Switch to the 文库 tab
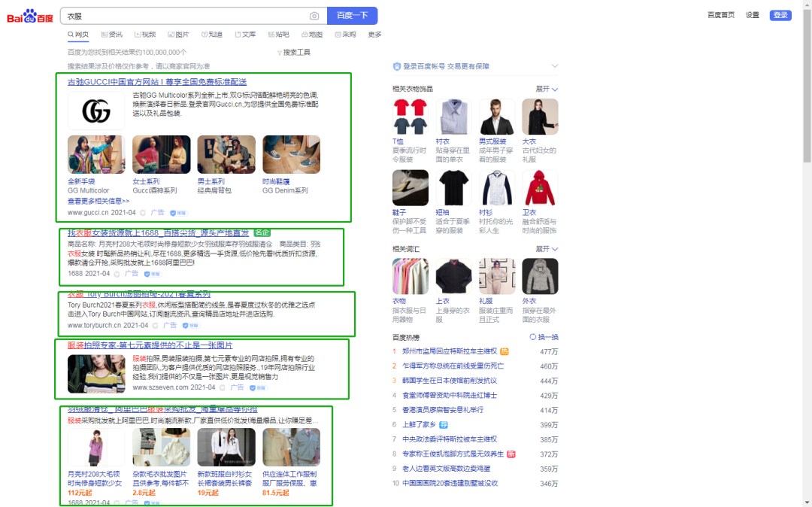The height and width of the screenshot is (507, 812). [x=245, y=35]
